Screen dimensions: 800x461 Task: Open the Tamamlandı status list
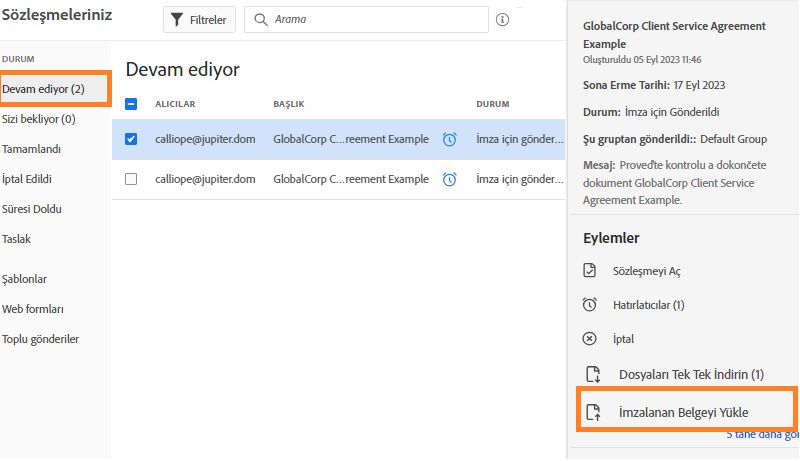pos(32,149)
